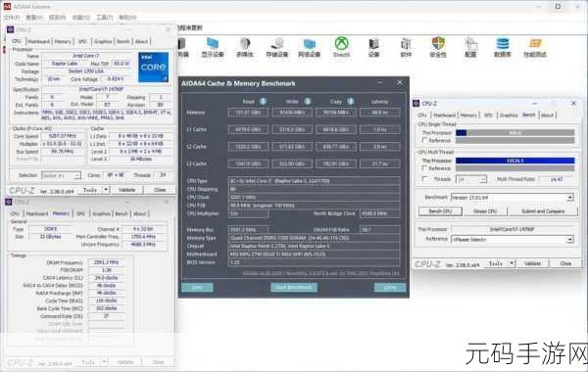The image size is (588, 372).
Task: Open the DirectX Xbox-logo icon
Action: point(342,46)
